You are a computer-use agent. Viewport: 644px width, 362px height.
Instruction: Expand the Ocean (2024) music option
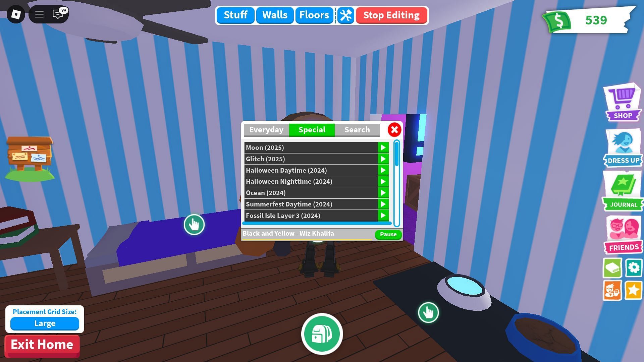[x=383, y=193]
